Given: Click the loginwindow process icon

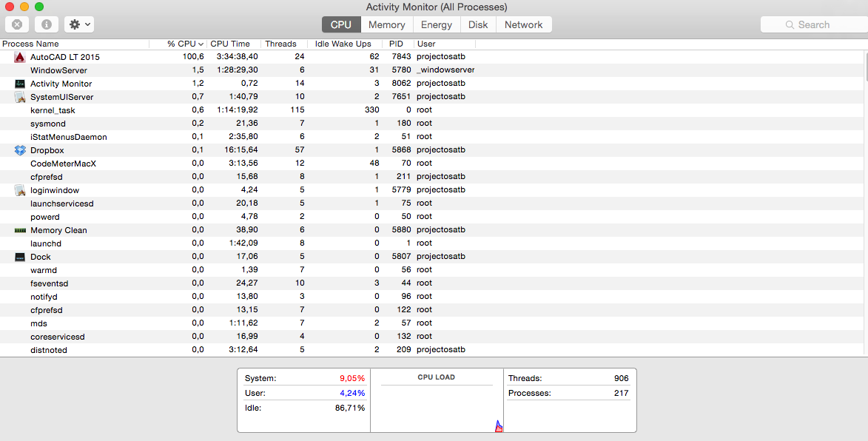Looking at the screenshot, I should (20, 189).
